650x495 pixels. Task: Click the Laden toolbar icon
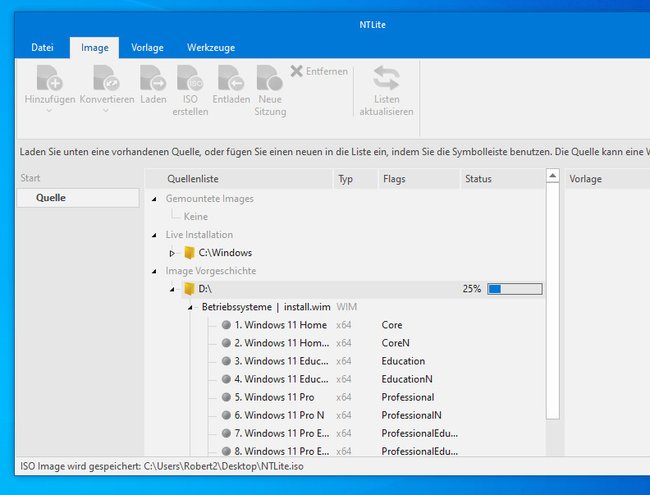click(153, 78)
